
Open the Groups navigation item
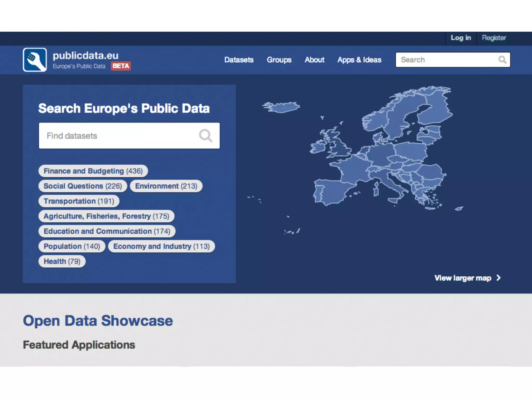coord(279,60)
